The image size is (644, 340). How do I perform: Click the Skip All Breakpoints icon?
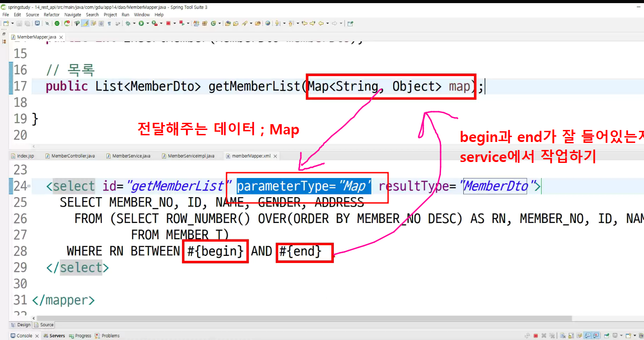click(x=47, y=23)
